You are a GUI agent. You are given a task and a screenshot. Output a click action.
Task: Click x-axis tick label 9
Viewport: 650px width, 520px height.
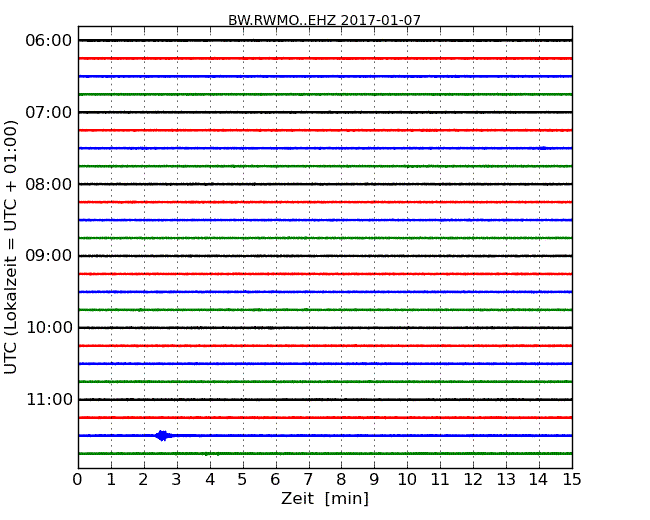[374, 480]
